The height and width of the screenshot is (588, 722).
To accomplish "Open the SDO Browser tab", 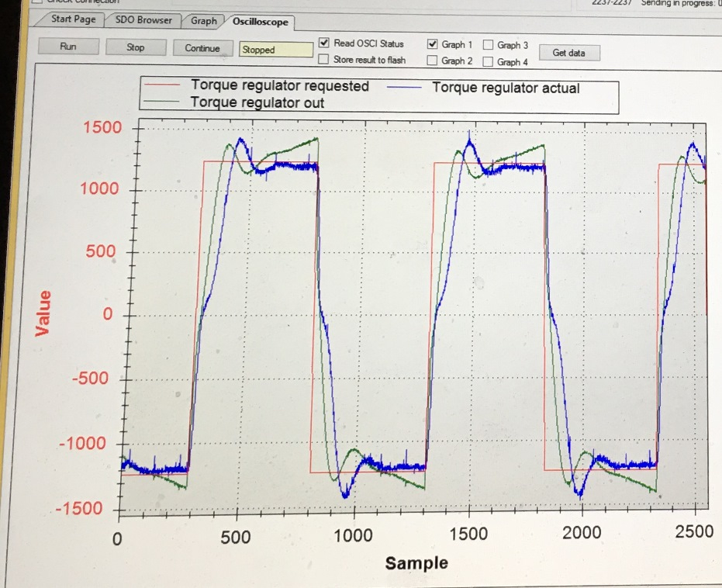I will click(143, 20).
